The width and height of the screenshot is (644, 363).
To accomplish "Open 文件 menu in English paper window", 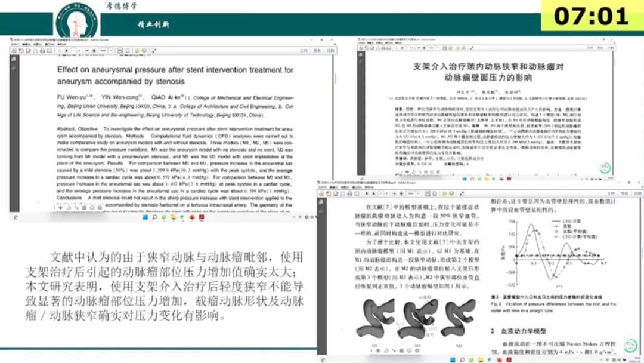I will tap(15, 44).
